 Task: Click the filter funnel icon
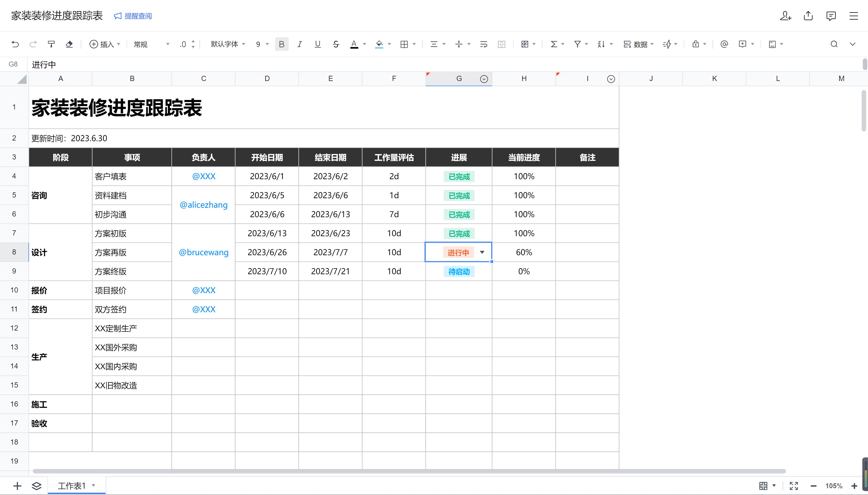(x=577, y=44)
